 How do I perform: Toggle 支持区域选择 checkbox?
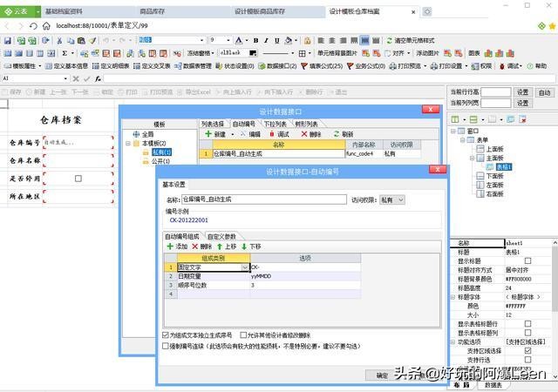(x=527, y=351)
